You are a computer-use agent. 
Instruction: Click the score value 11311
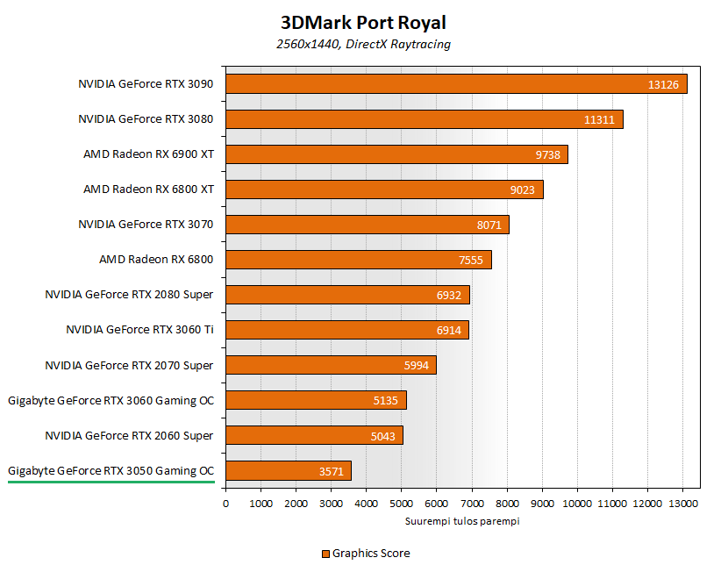coord(599,120)
